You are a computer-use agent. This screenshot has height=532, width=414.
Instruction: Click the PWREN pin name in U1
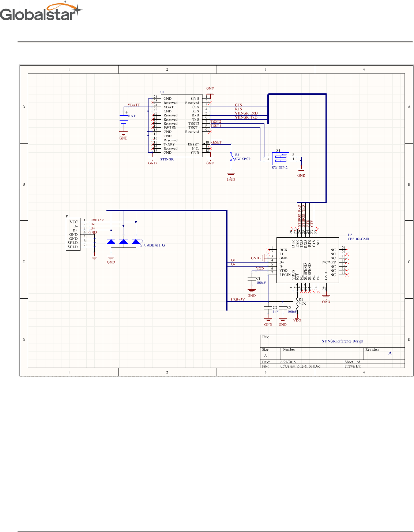click(170, 128)
